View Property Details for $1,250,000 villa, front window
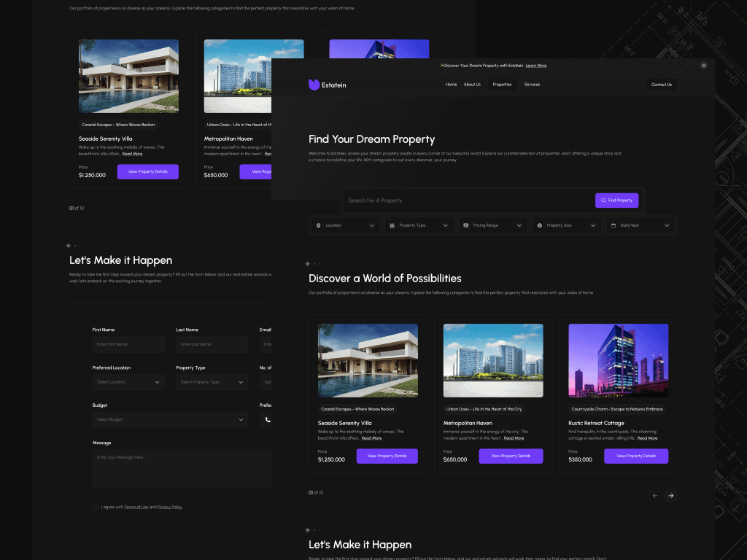Screen dimensions: 747x560 click(x=387, y=456)
